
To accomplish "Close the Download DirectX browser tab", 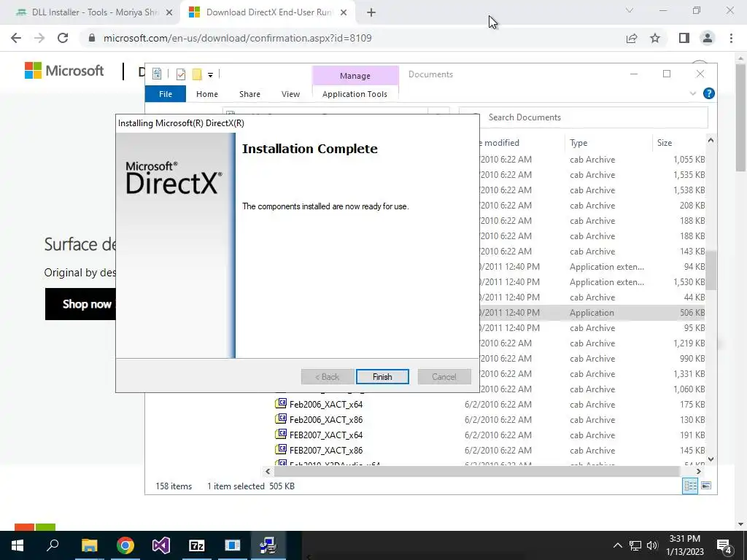I will [x=344, y=12].
